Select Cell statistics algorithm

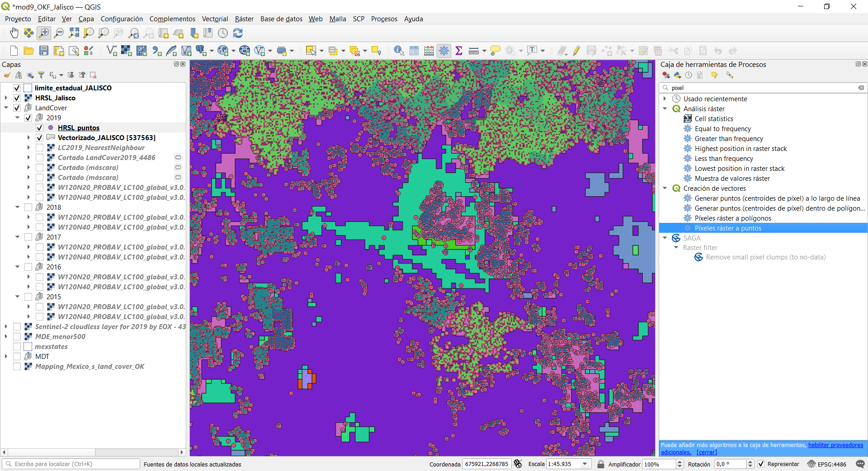point(714,118)
